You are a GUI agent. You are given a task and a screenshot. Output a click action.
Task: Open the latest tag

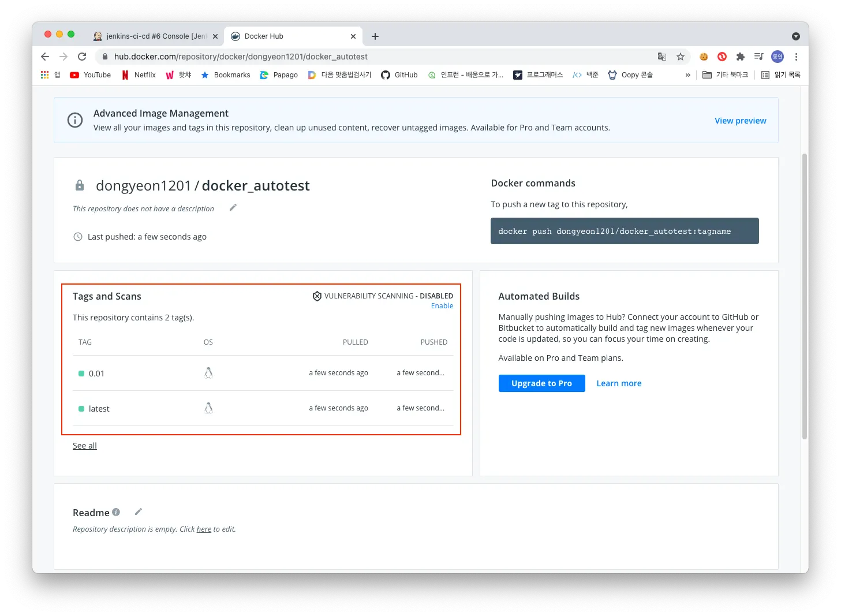99,409
